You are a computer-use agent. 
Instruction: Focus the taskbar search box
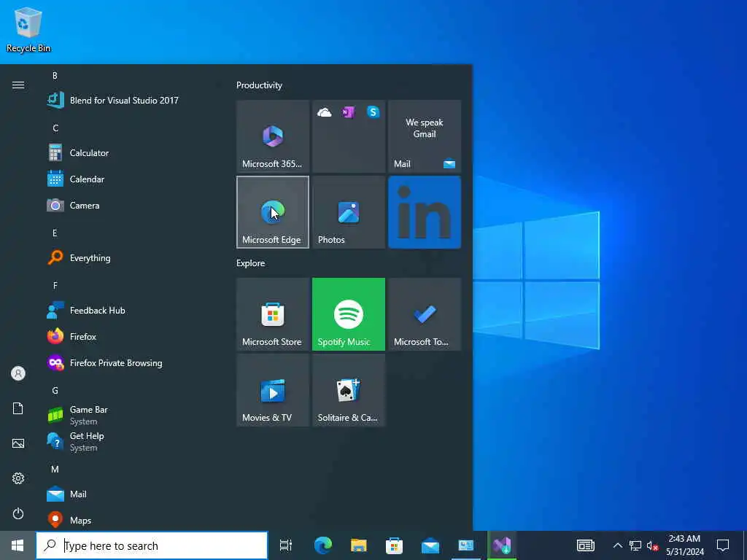tap(152, 545)
